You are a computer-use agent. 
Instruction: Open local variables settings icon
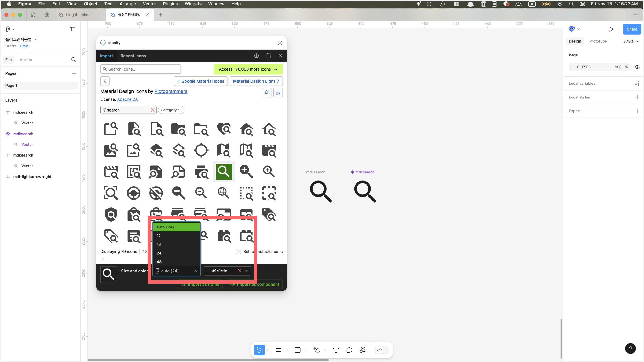pos(637,84)
